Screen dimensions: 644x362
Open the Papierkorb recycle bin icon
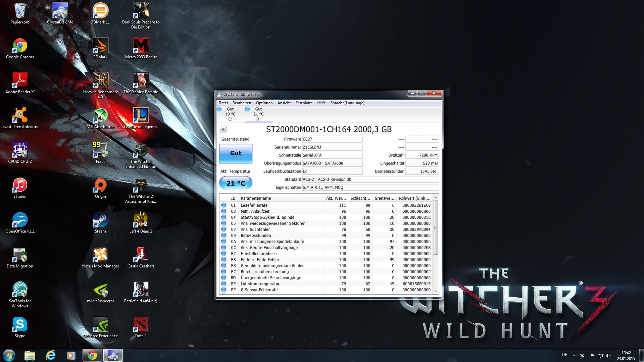pos(20,13)
